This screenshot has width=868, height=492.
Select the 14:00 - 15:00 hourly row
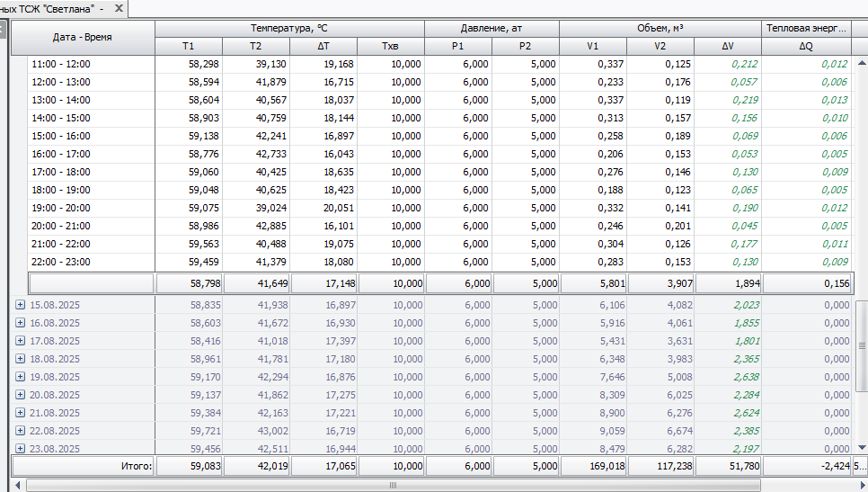click(60, 118)
